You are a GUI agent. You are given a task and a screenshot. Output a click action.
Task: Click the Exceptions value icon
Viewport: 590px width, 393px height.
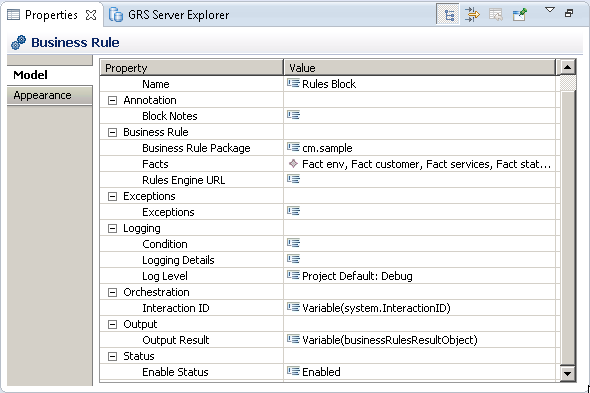(293, 211)
